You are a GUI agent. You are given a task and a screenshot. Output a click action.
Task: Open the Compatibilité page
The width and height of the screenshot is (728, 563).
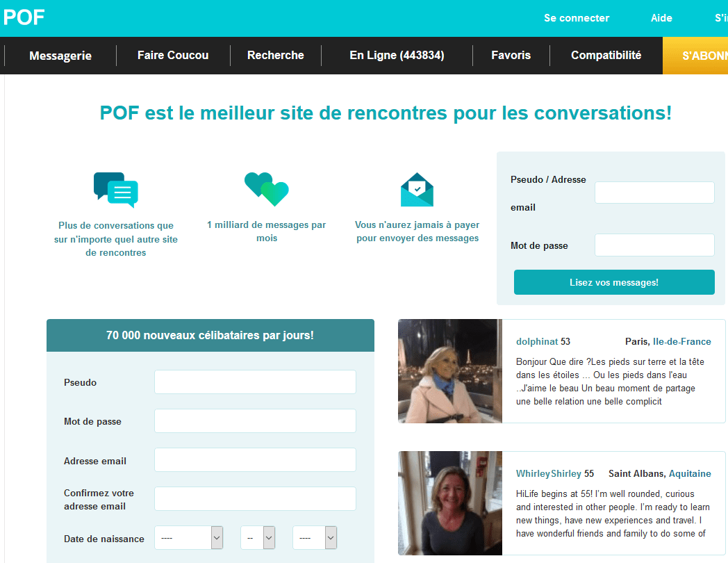pos(606,56)
